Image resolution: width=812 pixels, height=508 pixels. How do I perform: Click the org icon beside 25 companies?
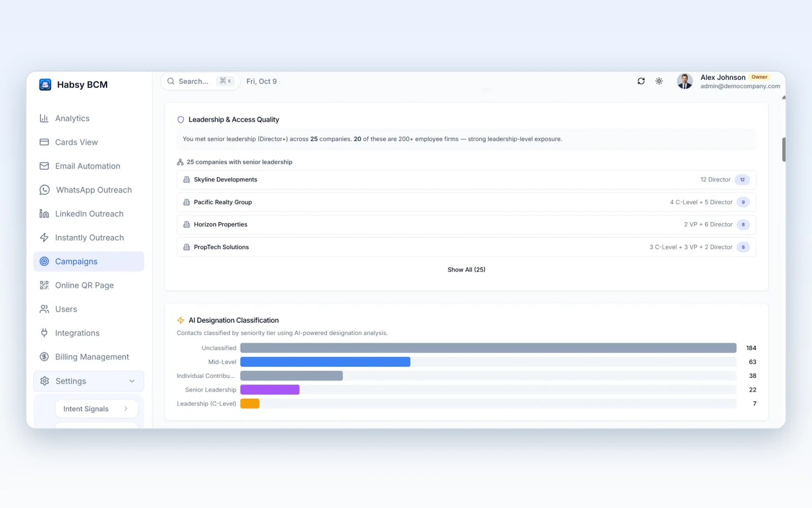pos(180,162)
